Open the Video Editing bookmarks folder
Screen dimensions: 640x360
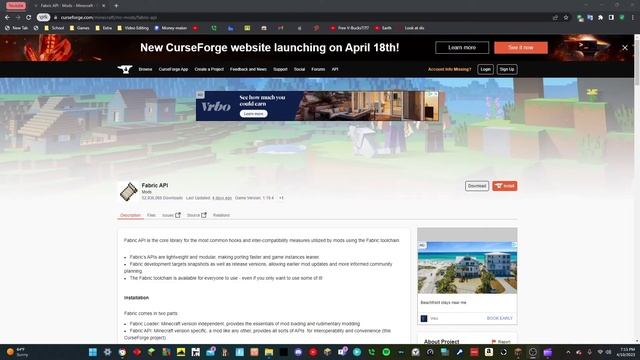133,28
